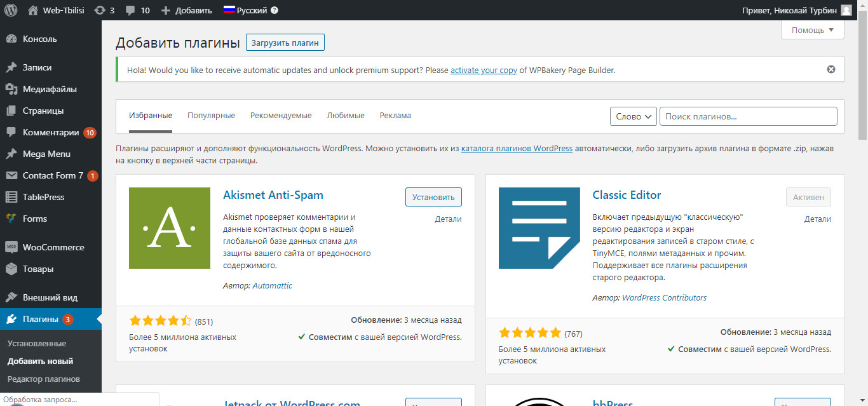Click the 1 badge beside Contact Form 7
Image resolution: width=868 pixels, height=406 pixels.
93,176
